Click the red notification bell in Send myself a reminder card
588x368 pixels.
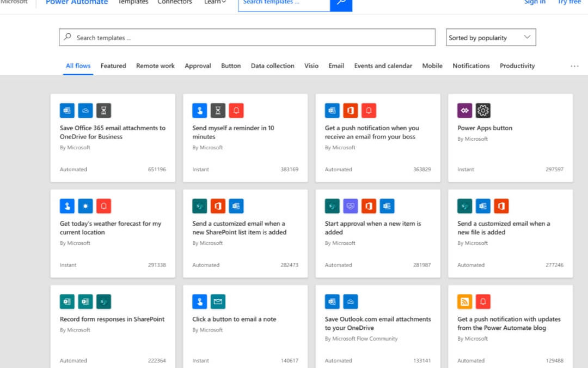[x=236, y=110]
